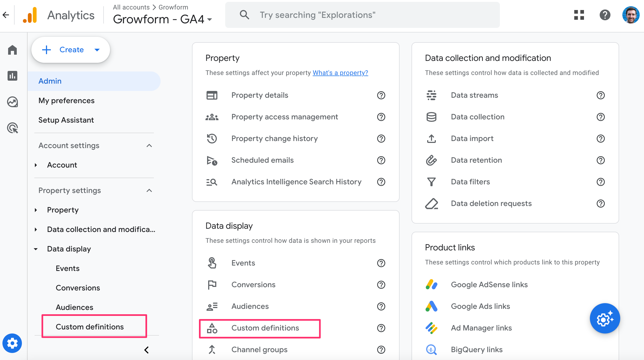Open Reports icon in left rail
Screen dimensions: 644x360
pos(12,76)
